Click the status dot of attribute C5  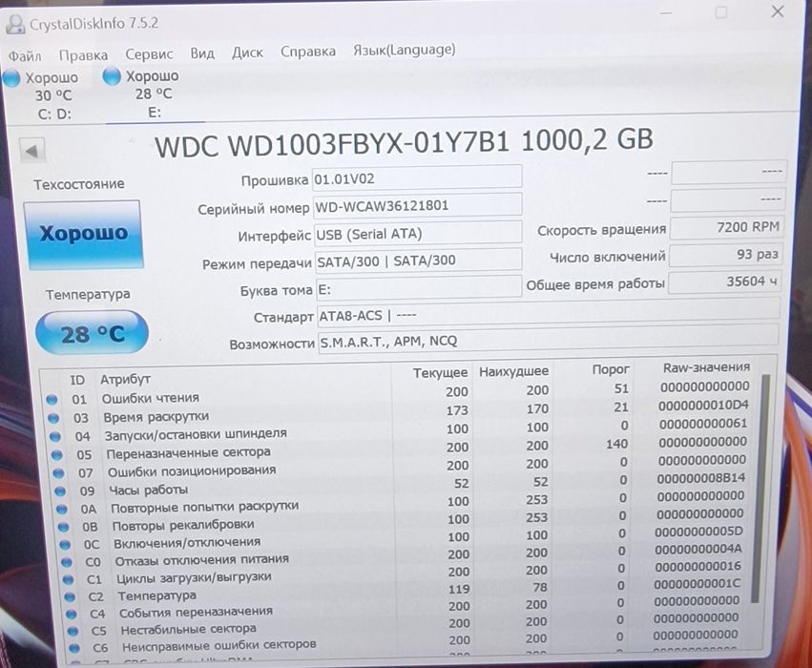point(73,631)
